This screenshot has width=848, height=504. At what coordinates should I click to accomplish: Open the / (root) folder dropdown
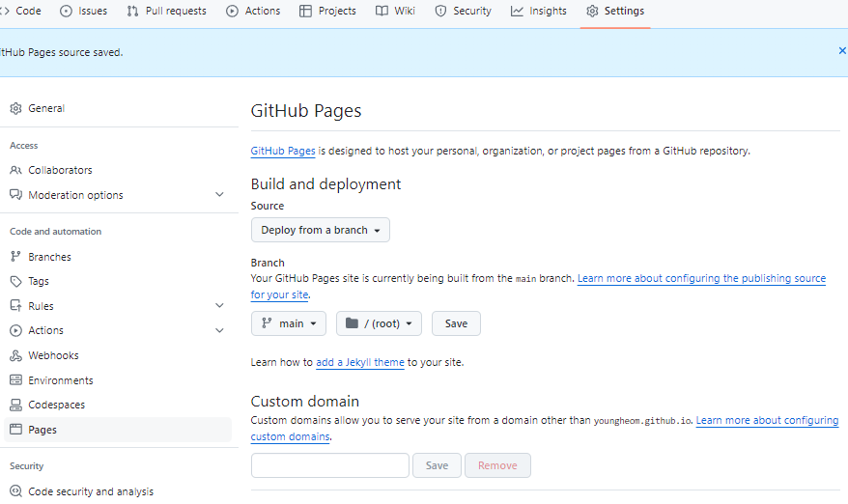379,323
